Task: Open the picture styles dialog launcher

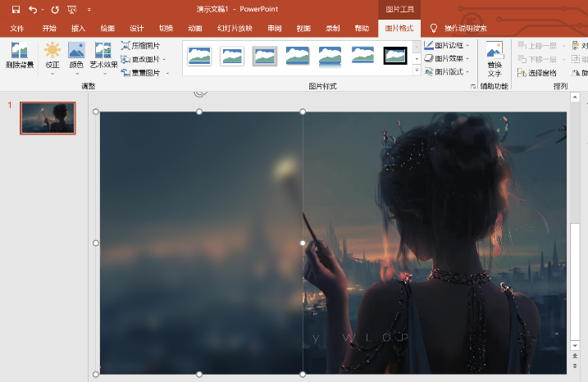Action: 473,86
